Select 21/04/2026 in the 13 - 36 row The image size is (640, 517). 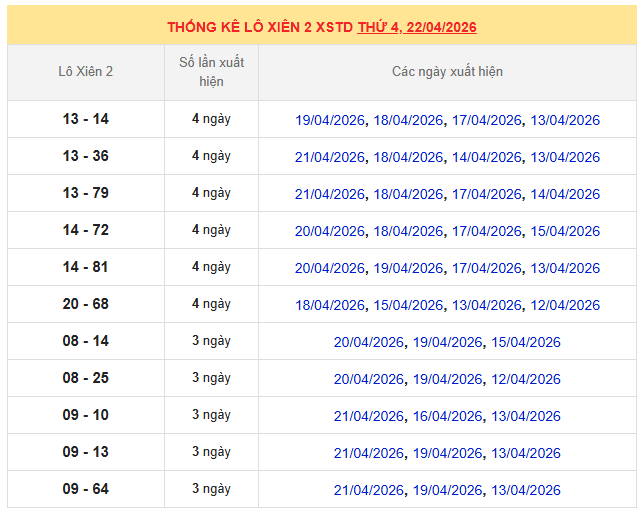(329, 157)
